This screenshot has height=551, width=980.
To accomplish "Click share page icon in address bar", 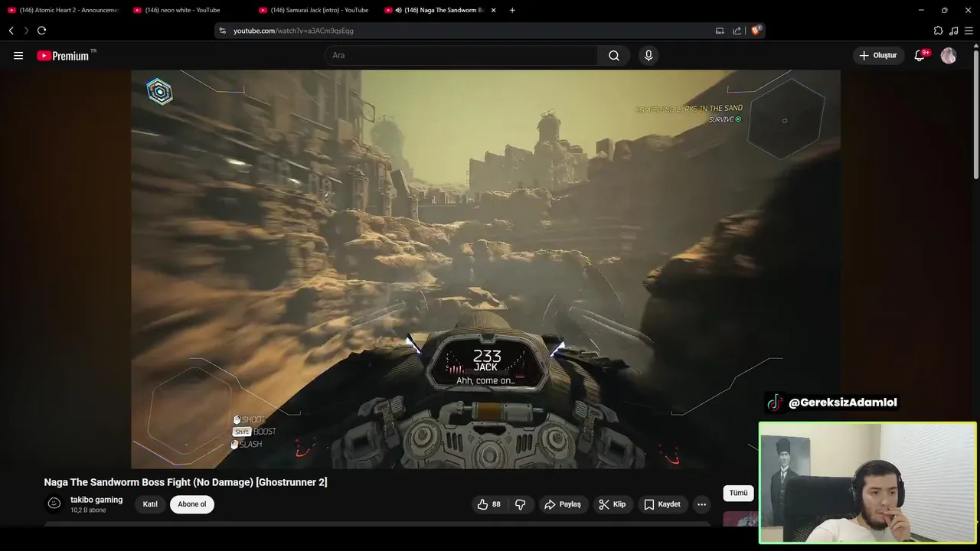I will click(737, 31).
